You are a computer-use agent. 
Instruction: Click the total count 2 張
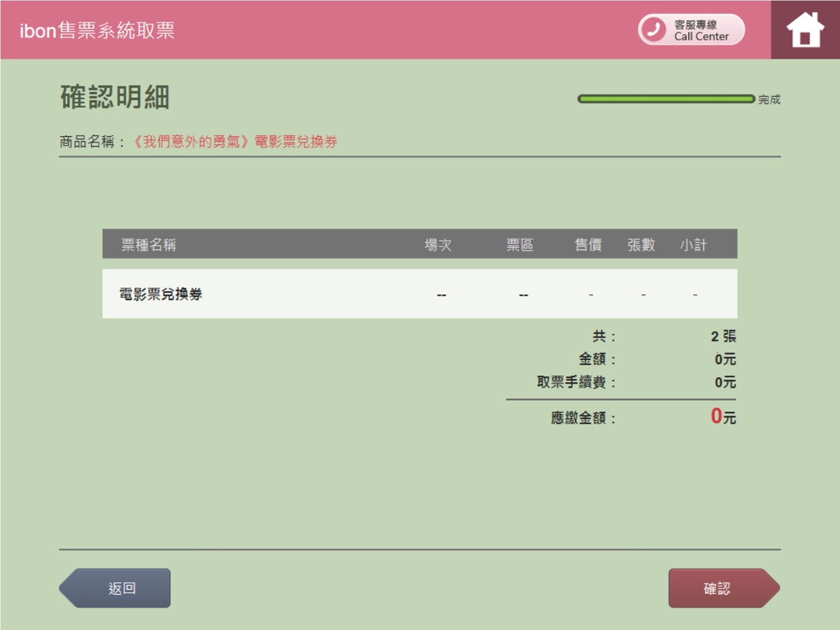pyautogui.click(x=723, y=336)
